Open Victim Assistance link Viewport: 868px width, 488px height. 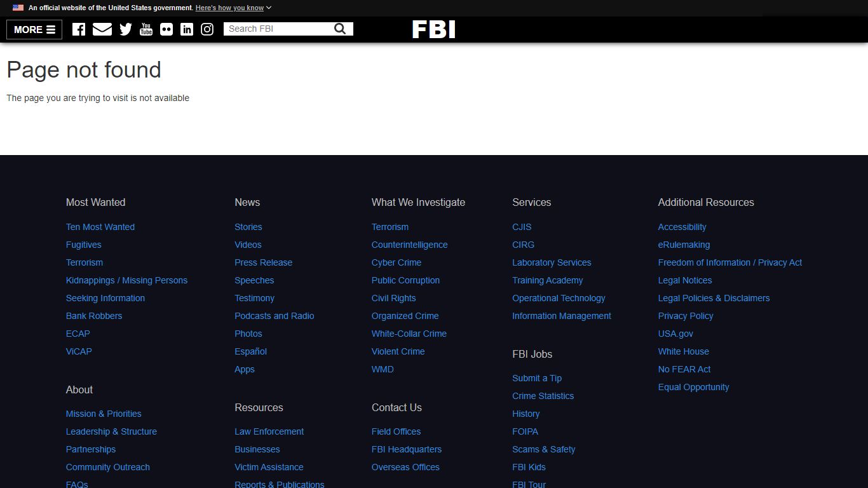(269, 467)
